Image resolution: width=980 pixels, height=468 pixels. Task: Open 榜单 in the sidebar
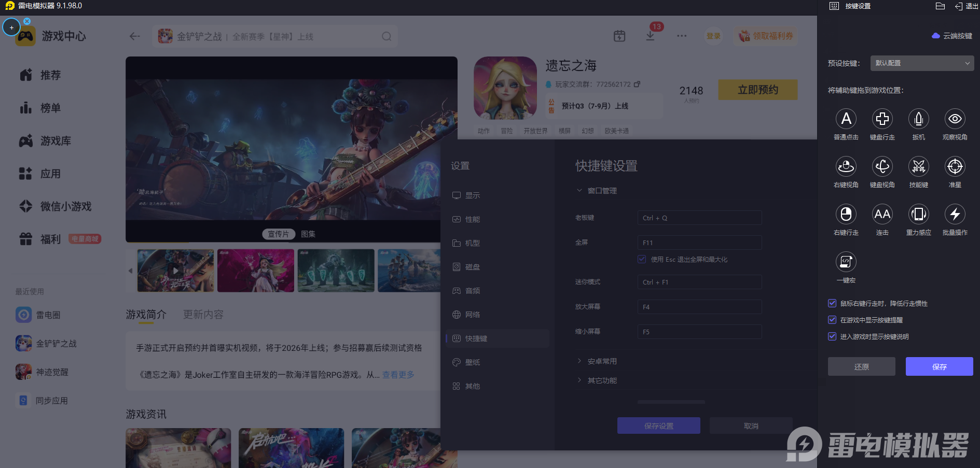(40, 108)
